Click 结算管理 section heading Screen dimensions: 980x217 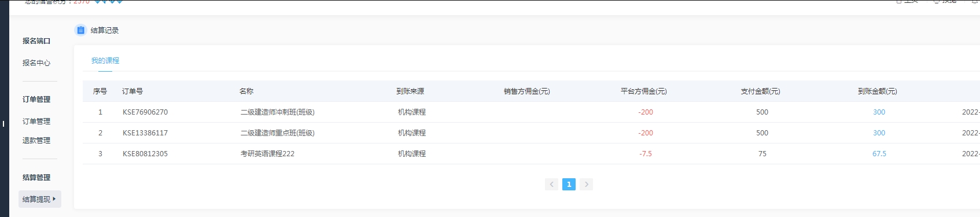(36, 178)
